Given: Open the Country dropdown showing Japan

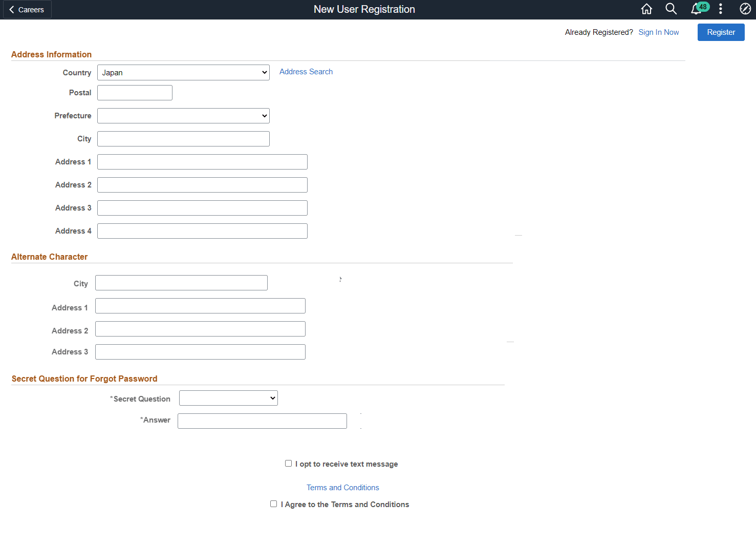Looking at the screenshot, I should click(183, 72).
